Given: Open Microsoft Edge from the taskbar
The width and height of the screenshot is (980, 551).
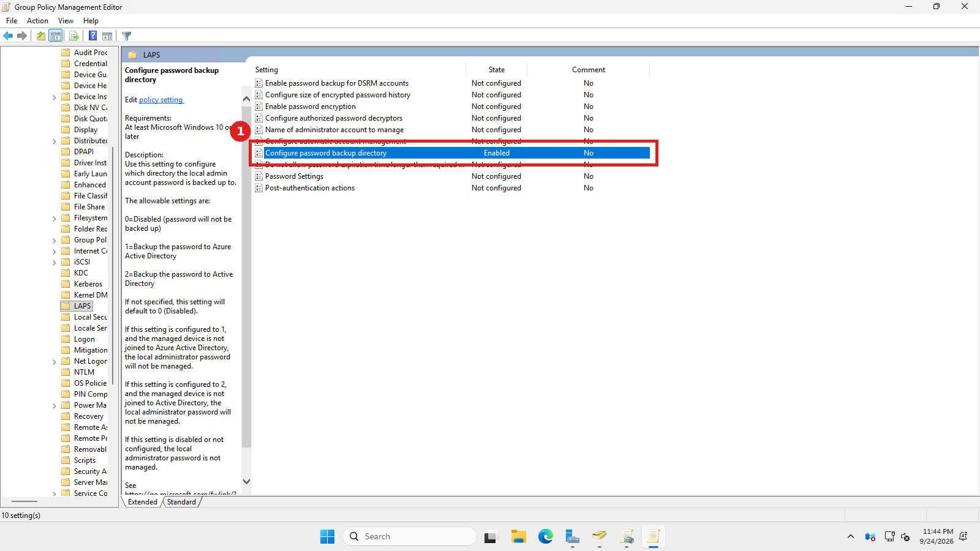Looking at the screenshot, I should point(546,536).
